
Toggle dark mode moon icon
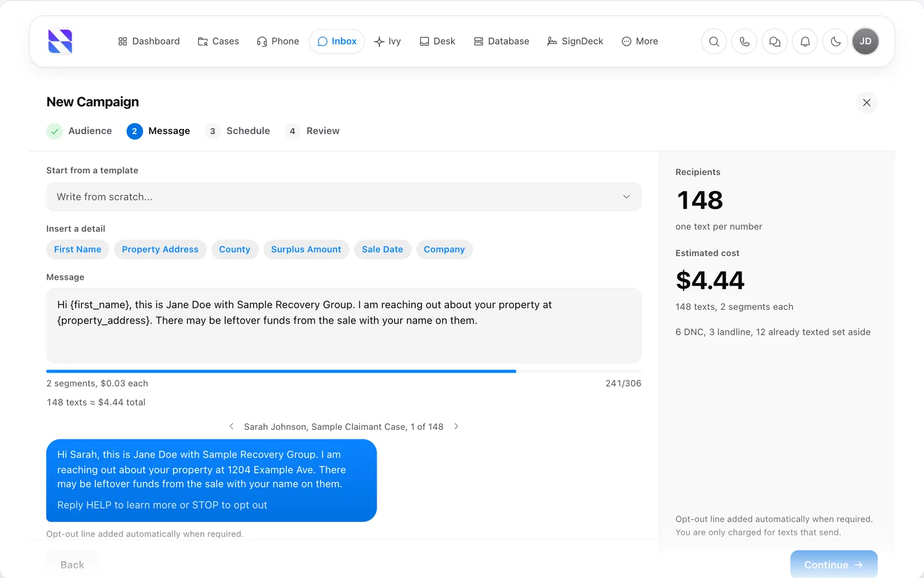(835, 42)
